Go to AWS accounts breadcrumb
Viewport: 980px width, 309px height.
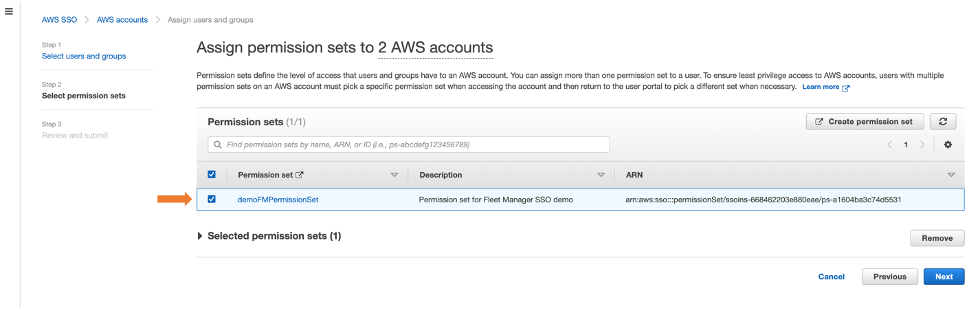[122, 20]
